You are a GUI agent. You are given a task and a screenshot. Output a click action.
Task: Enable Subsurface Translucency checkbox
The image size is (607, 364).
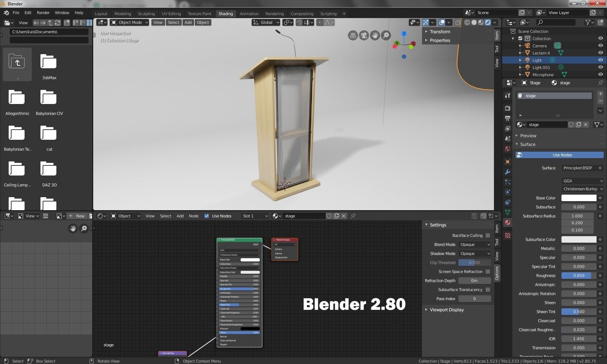pyautogui.click(x=488, y=290)
